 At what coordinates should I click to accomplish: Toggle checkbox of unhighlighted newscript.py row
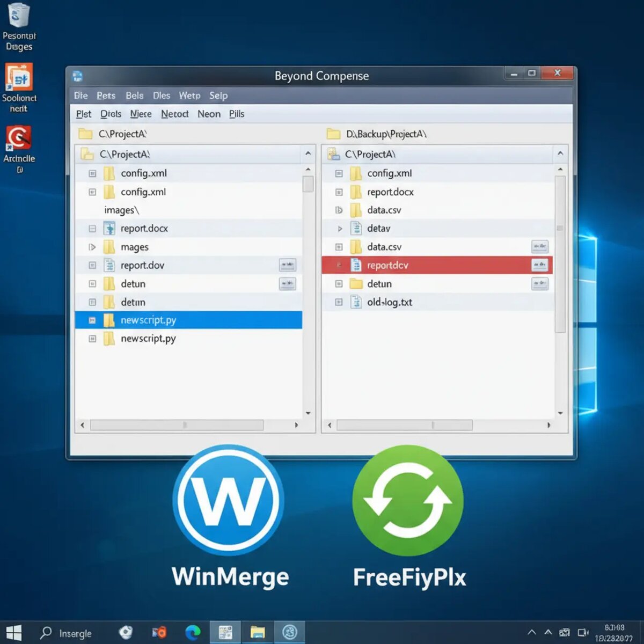[92, 339]
